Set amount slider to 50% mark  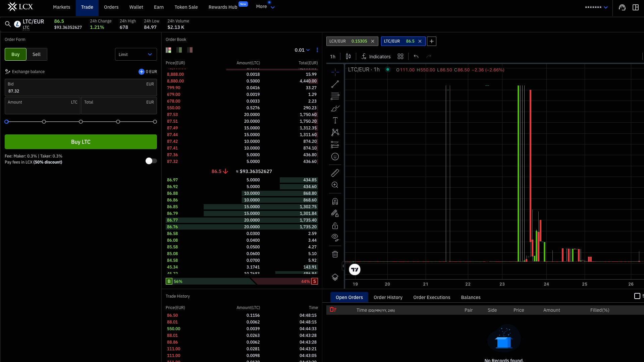pyautogui.click(x=81, y=122)
